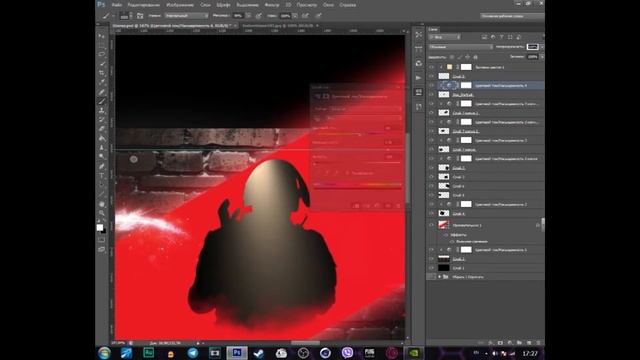
Task: Enable airbrush mode in options bar
Action: (x=305, y=16)
